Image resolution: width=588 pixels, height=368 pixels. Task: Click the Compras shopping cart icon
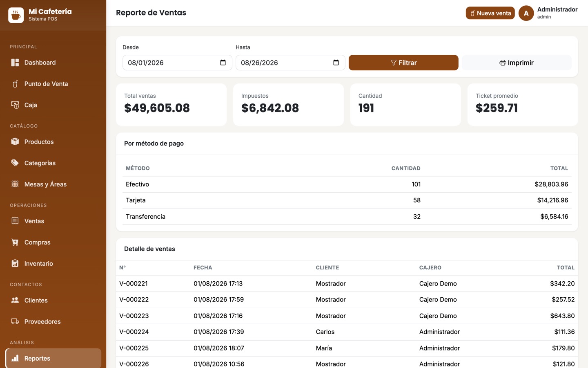click(x=15, y=242)
